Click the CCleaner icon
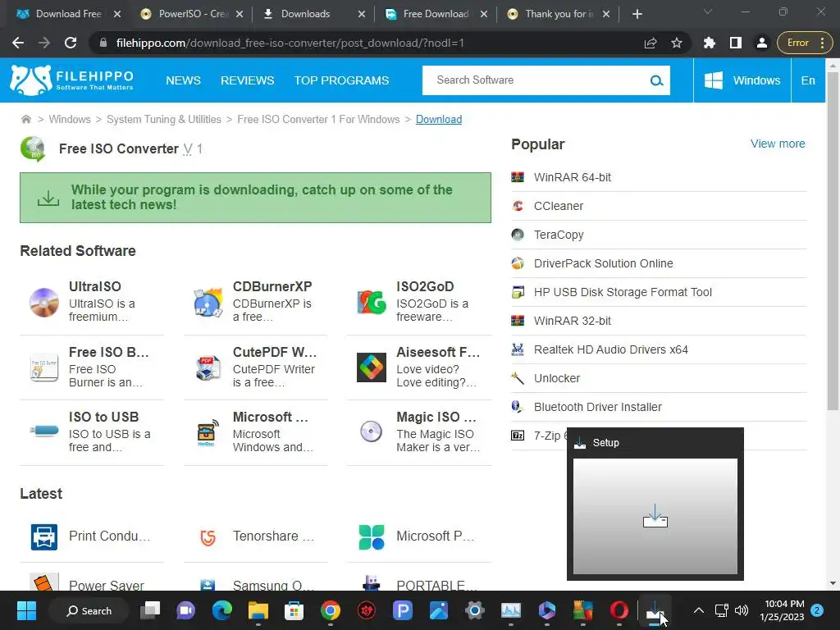 pos(518,206)
